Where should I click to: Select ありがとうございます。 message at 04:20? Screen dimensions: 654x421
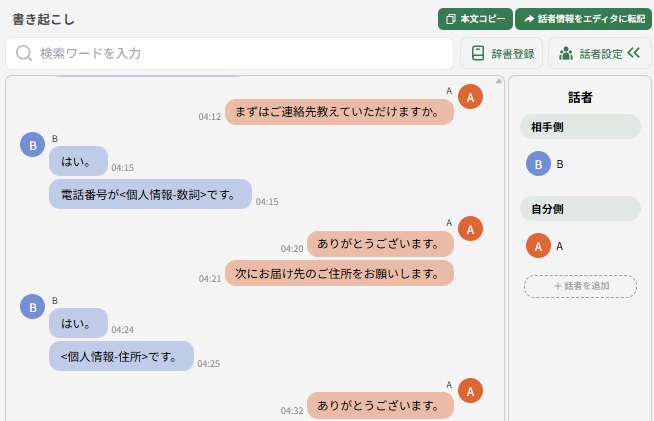pyautogui.click(x=380, y=244)
